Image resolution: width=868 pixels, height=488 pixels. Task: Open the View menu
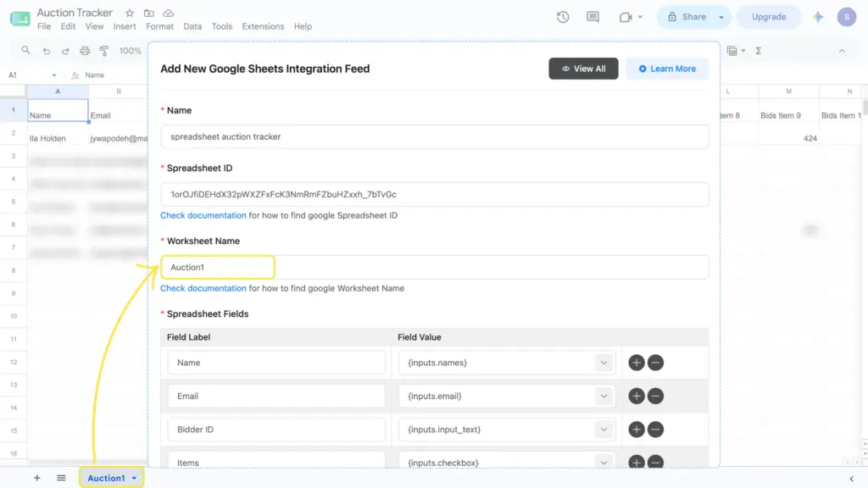pyautogui.click(x=95, y=26)
